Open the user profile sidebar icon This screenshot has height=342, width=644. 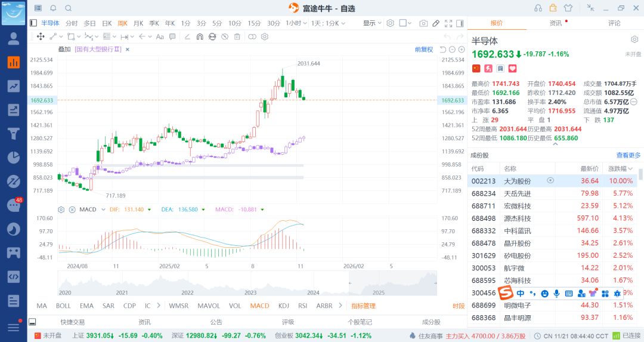click(14, 39)
